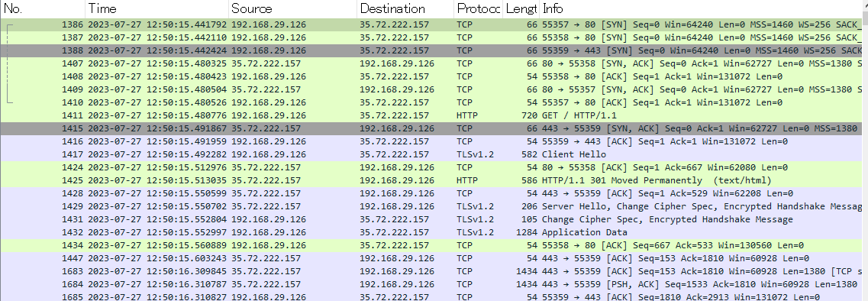Select packet 1447 ACK row

point(431,258)
